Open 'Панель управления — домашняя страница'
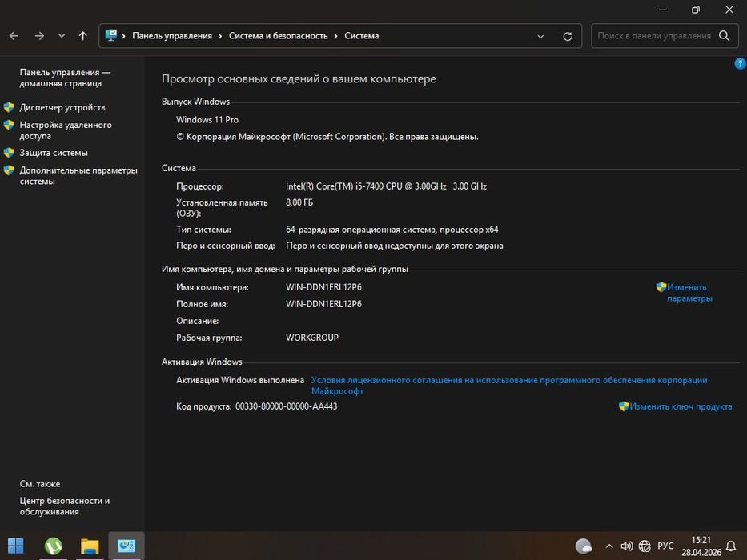This screenshot has width=747, height=560. pyautogui.click(x=65, y=78)
